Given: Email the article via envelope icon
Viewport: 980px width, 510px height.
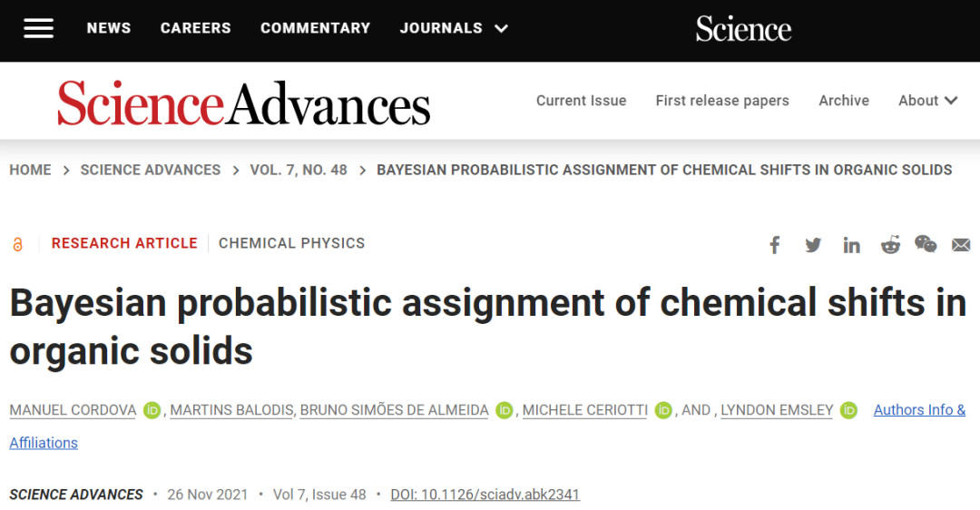Looking at the screenshot, I should [961, 245].
